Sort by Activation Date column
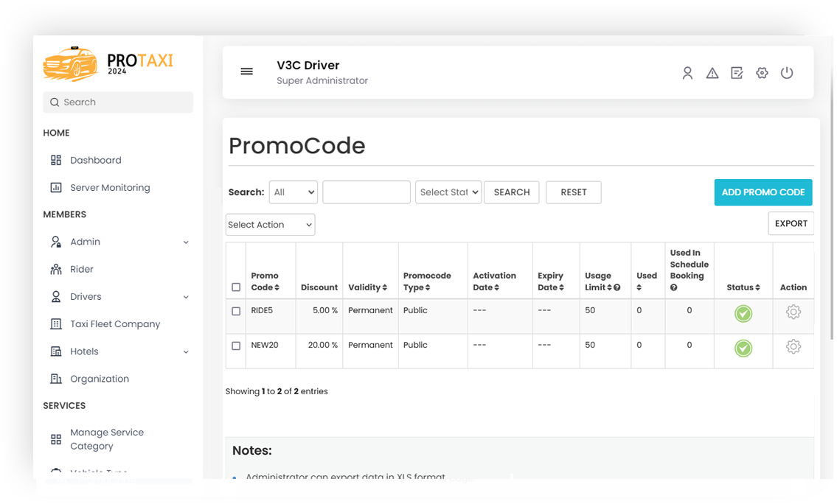The height and width of the screenshot is (504, 837). pyautogui.click(x=496, y=287)
